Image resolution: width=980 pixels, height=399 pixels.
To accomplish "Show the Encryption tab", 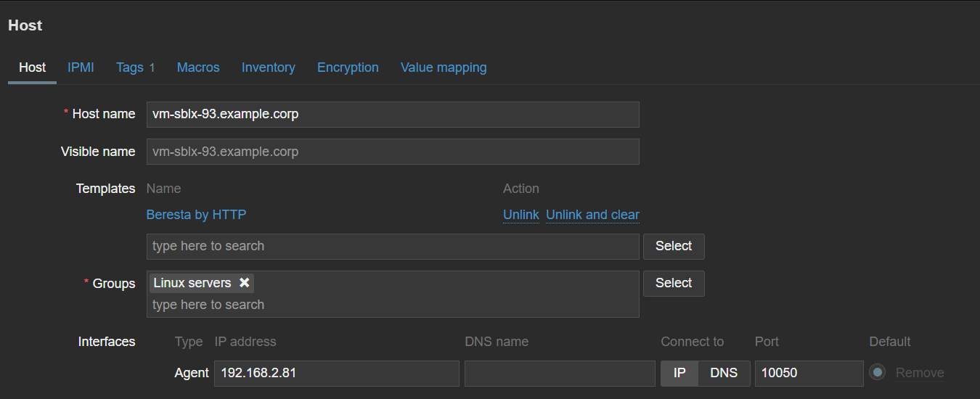I will (x=348, y=67).
